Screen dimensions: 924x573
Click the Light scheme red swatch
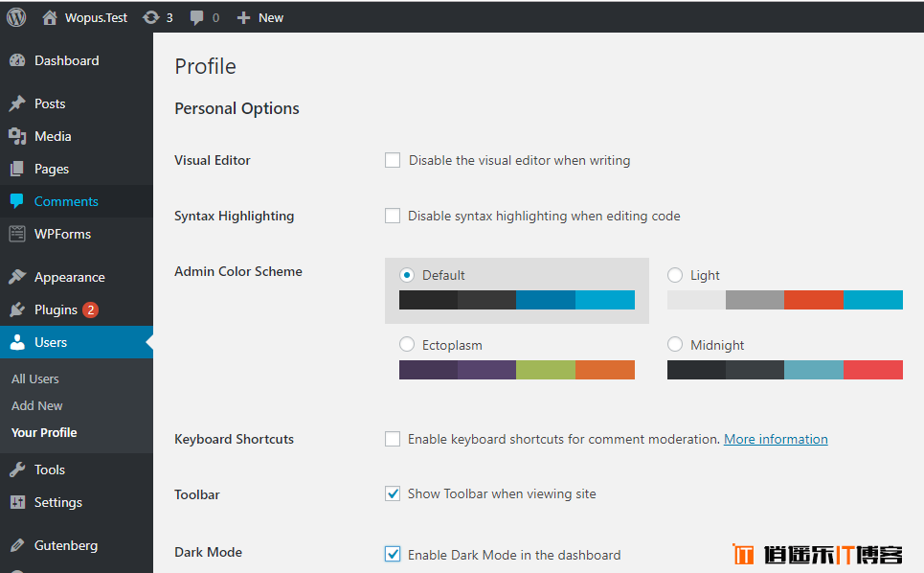[814, 300]
